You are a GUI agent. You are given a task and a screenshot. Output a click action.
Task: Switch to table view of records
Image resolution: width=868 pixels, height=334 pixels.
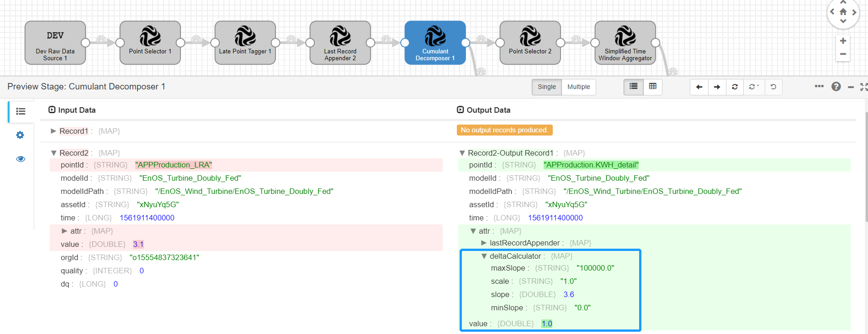tap(652, 87)
